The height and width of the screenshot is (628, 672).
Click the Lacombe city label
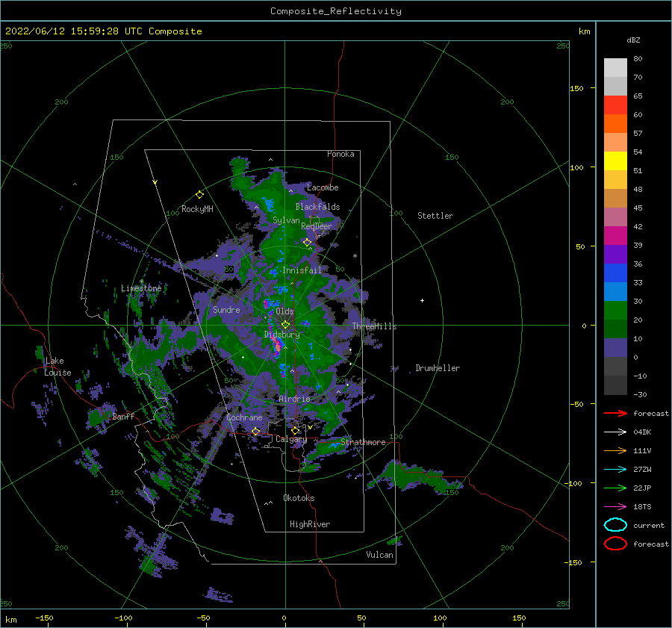(323, 187)
